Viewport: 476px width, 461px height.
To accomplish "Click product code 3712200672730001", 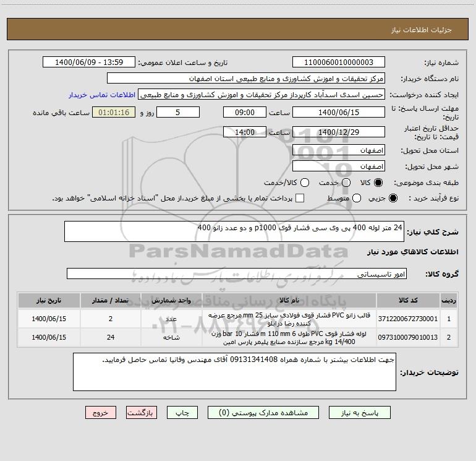I will (x=408, y=319).
